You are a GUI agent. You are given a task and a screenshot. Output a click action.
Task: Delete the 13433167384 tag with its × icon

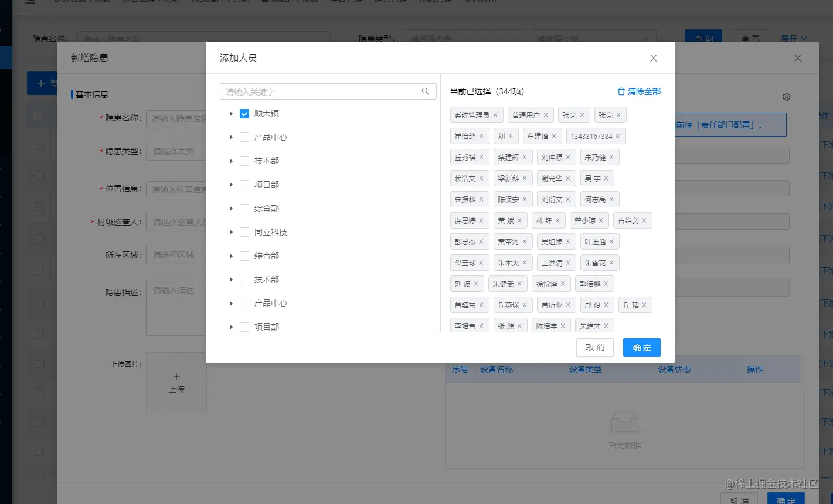618,137
